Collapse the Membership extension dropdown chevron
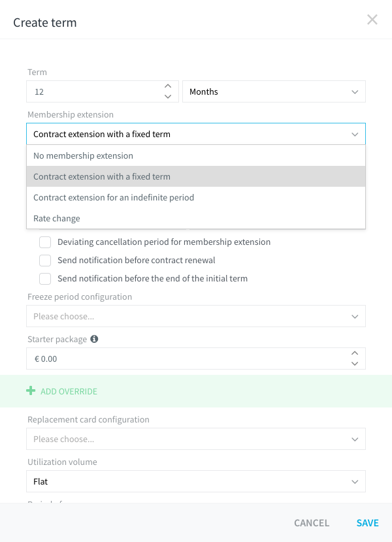The width and height of the screenshot is (392, 542). click(355, 134)
